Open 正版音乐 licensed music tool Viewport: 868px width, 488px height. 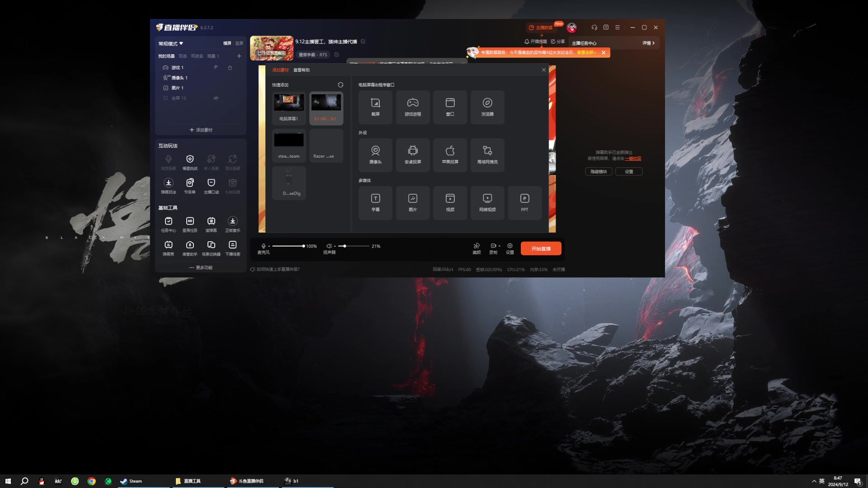[x=232, y=224]
